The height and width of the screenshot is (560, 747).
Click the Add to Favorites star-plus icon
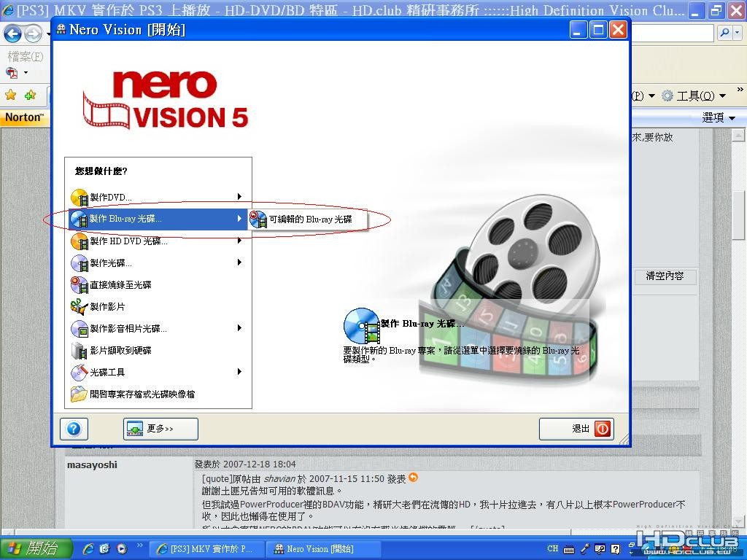[x=31, y=96]
